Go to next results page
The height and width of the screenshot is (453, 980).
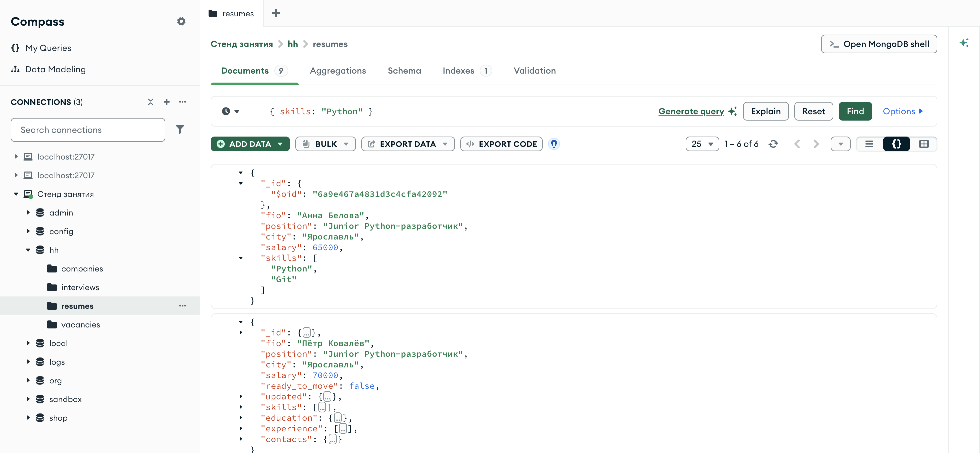pyautogui.click(x=816, y=144)
